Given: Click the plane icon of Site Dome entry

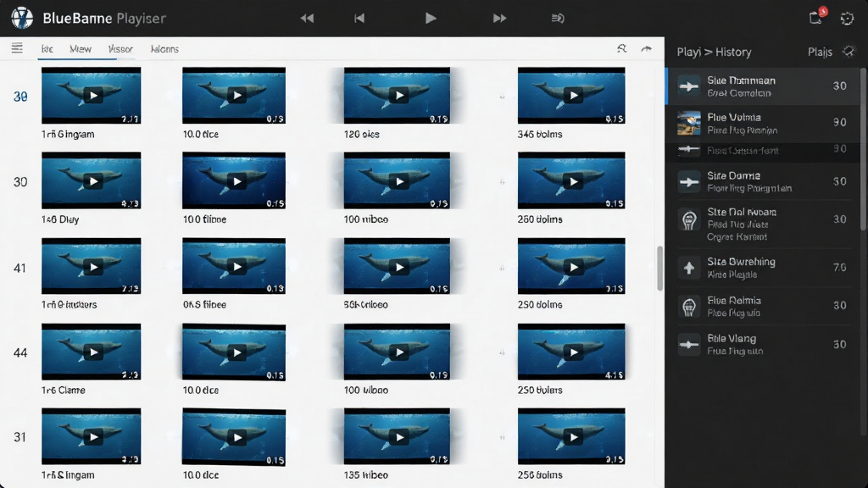Looking at the screenshot, I should point(688,182).
